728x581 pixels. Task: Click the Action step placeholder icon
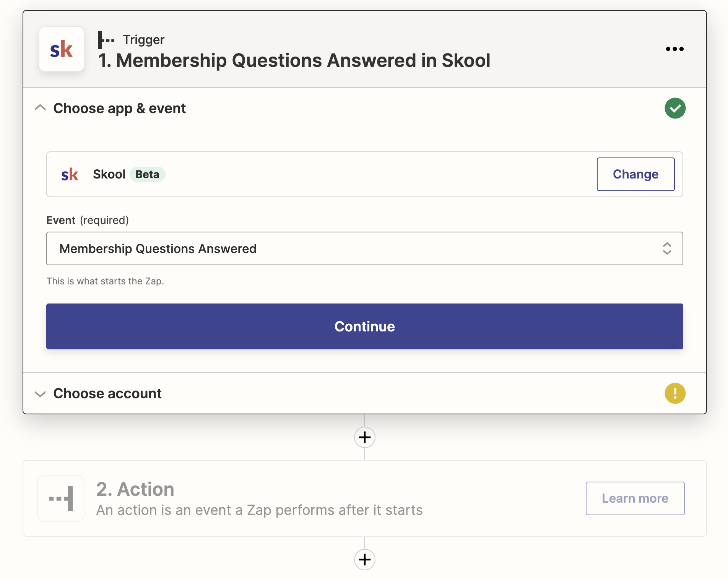point(61,498)
